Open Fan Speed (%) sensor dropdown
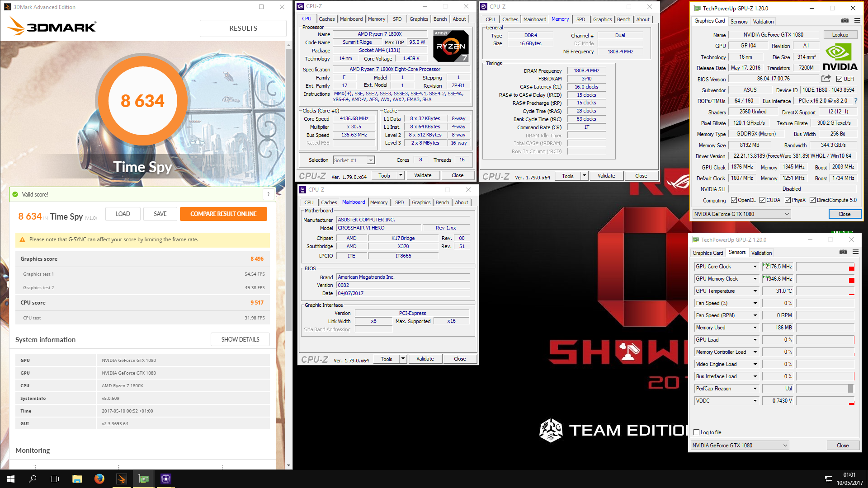Viewport: 868px width, 488px height. click(755, 303)
